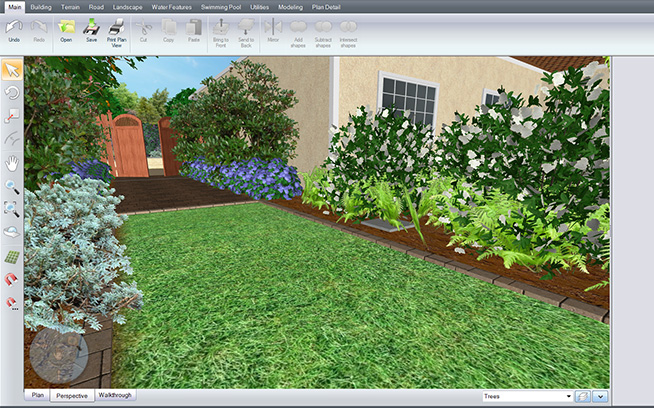
Task: Open the Landscape tab
Action: pos(128,7)
